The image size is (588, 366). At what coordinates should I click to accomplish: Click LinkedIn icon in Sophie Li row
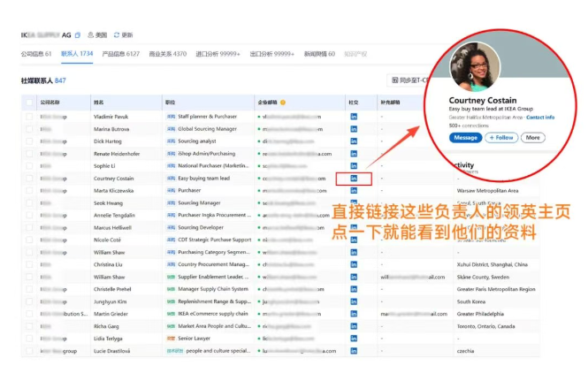(355, 165)
